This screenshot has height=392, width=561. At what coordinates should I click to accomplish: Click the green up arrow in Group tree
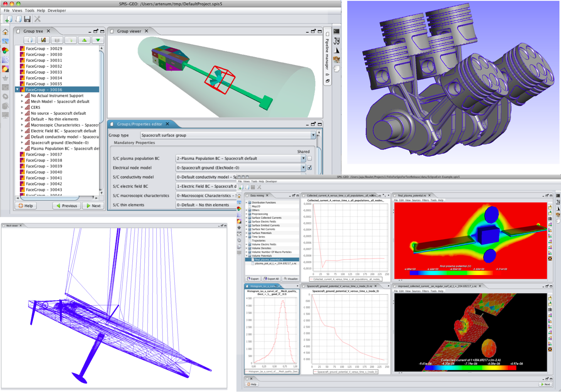tap(84, 40)
